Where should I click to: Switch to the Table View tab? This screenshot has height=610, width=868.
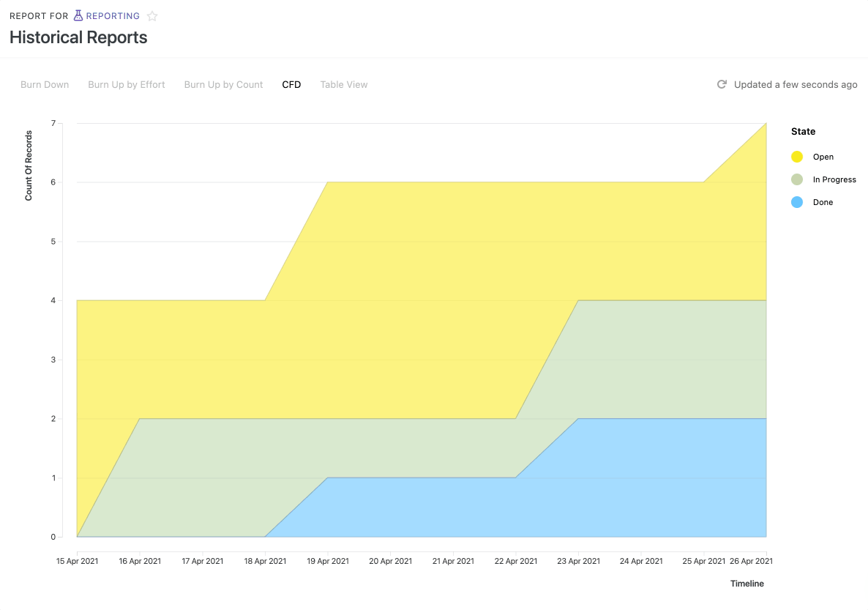[x=343, y=84]
